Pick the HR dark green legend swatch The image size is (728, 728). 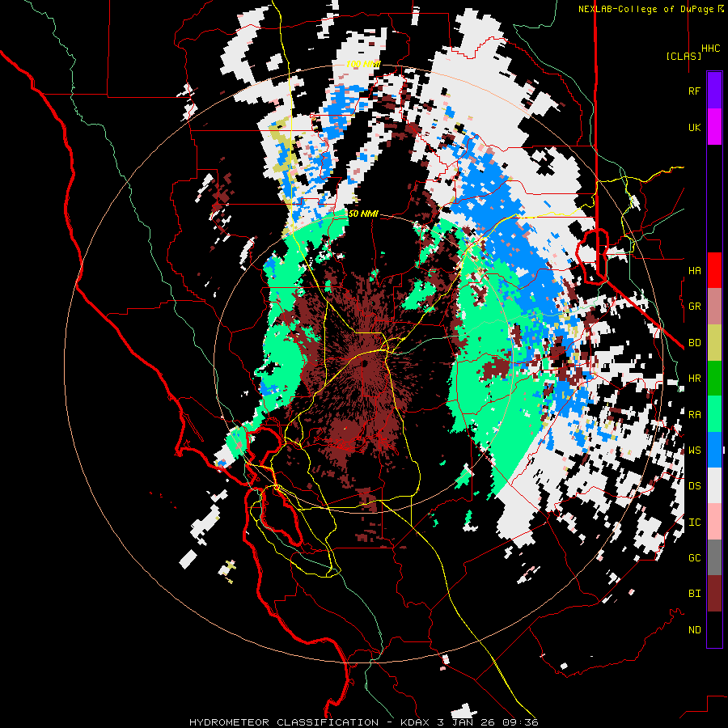click(x=714, y=379)
